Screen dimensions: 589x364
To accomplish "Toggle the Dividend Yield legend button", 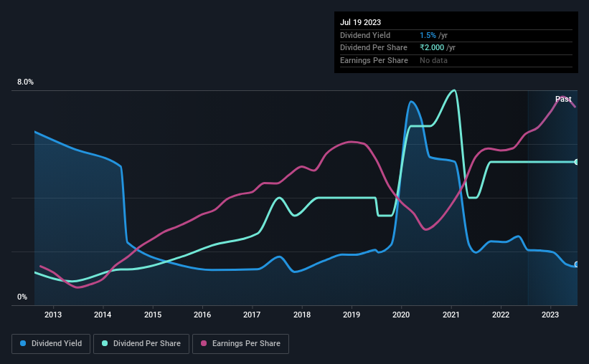I will click(51, 344).
